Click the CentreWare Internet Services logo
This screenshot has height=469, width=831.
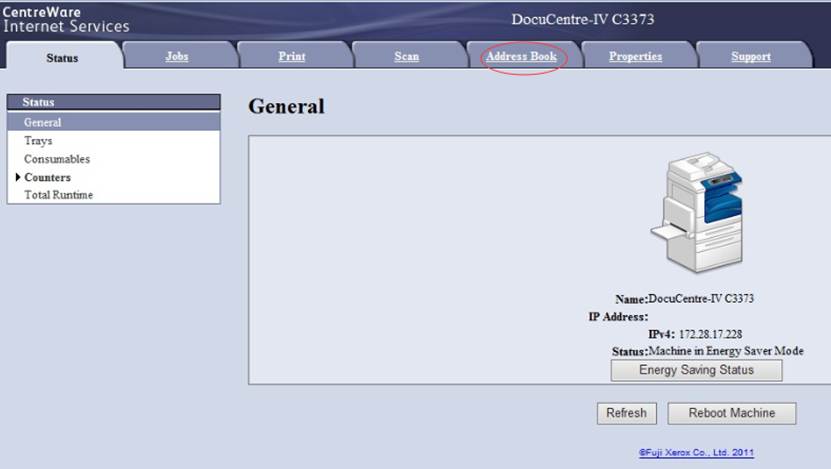[66, 19]
